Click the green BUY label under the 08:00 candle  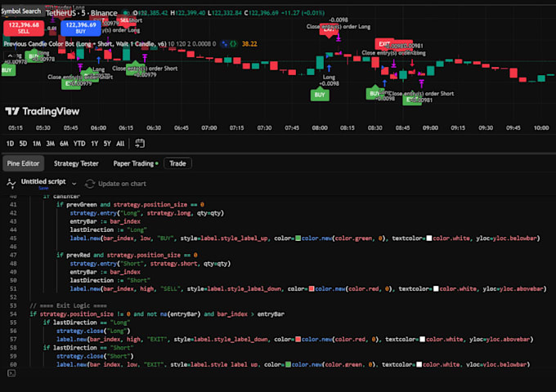[320, 95]
